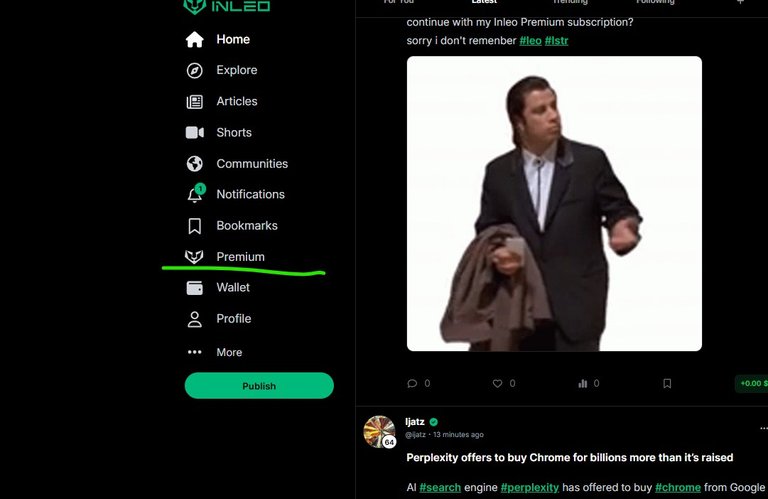
Task: Open Notifications bell icon
Action: click(x=195, y=194)
